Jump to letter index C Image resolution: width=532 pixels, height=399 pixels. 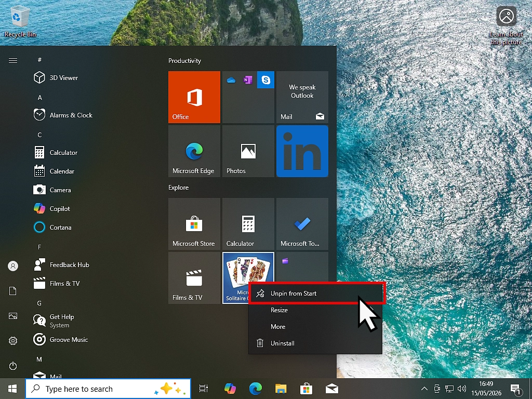tap(39, 135)
